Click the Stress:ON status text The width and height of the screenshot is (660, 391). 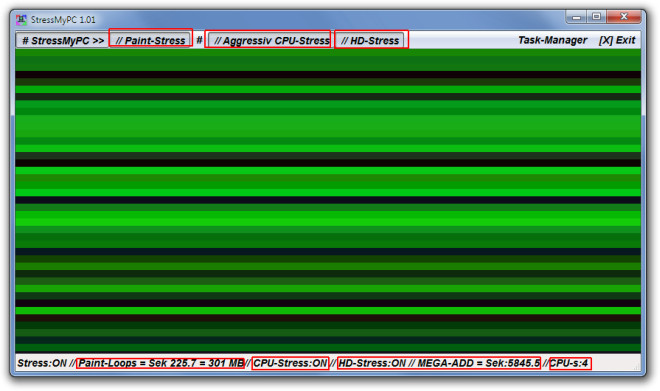coord(42,363)
